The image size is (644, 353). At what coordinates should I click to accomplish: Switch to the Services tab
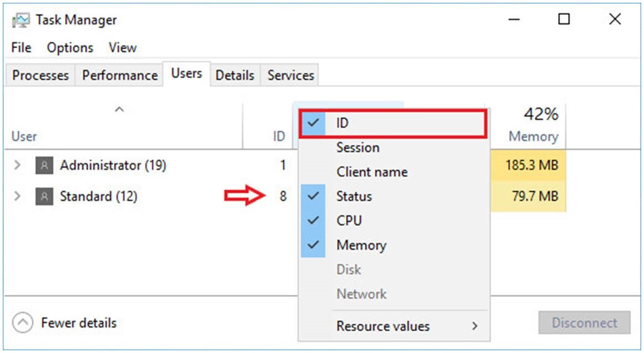click(x=290, y=75)
